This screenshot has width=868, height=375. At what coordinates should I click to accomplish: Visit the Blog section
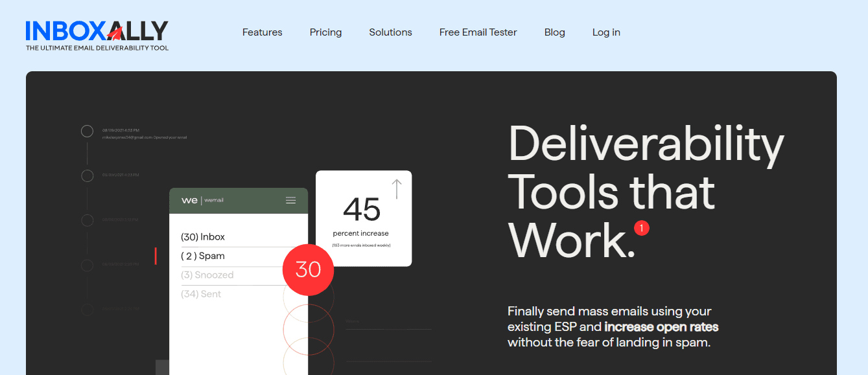[x=554, y=32]
